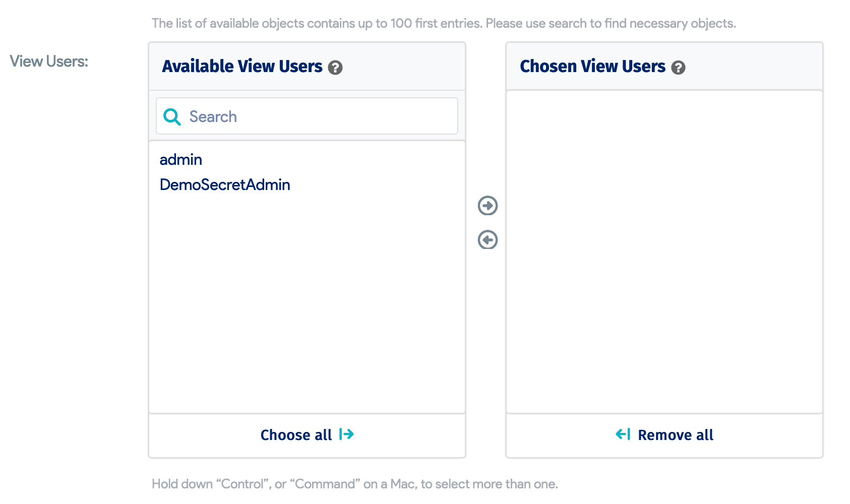The image size is (850, 504).
Task: Click the right arrow to move selected users
Action: (x=487, y=206)
